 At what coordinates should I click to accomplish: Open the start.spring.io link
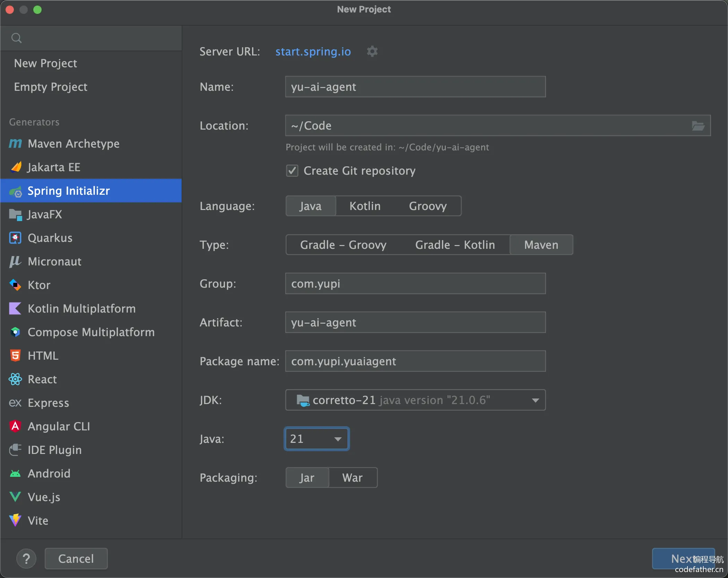[313, 52]
